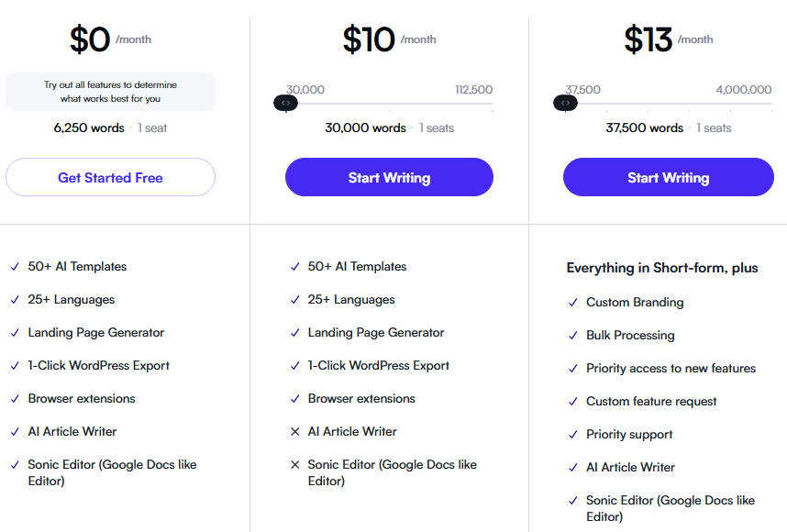
Task: Click 1-Click WordPress Export in $10 plan
Action: pyautogui.click(x=379, y=365)
